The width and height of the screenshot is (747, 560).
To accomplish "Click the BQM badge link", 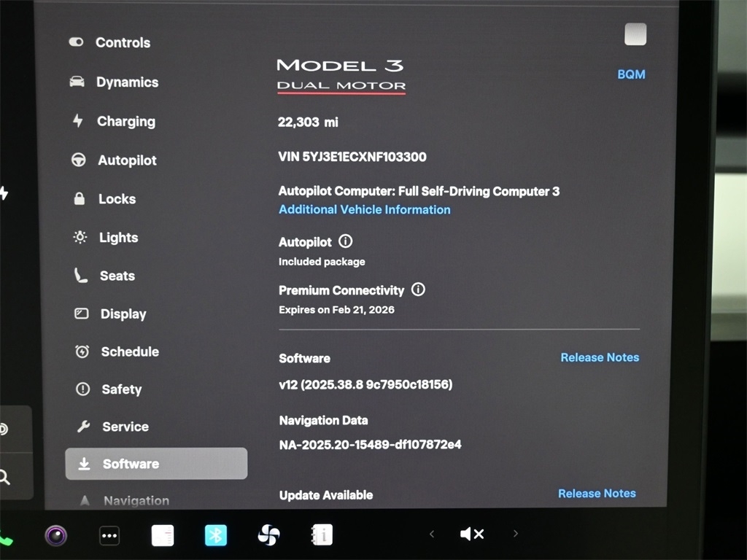I will pos(631,74).
